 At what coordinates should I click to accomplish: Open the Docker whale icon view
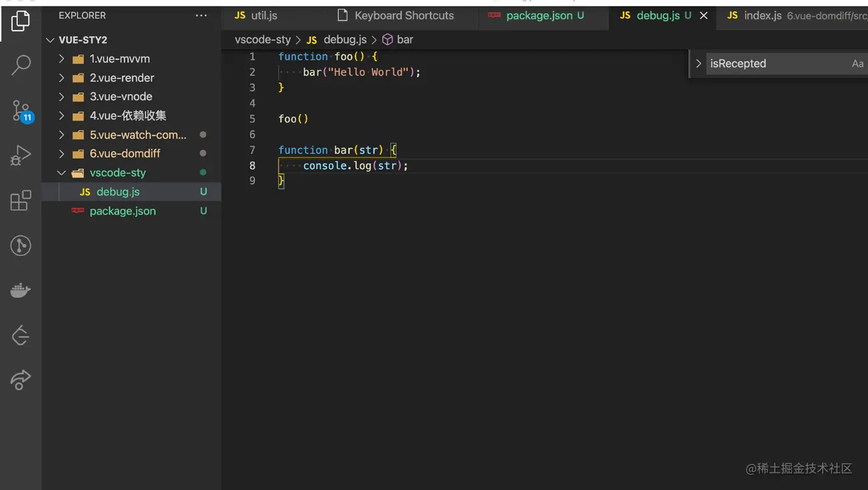point(21,291)
